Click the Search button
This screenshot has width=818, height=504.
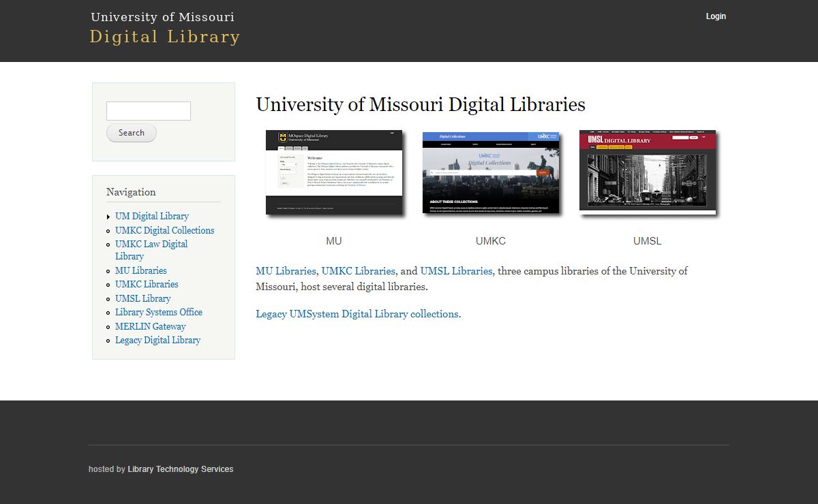coord(132,133)
